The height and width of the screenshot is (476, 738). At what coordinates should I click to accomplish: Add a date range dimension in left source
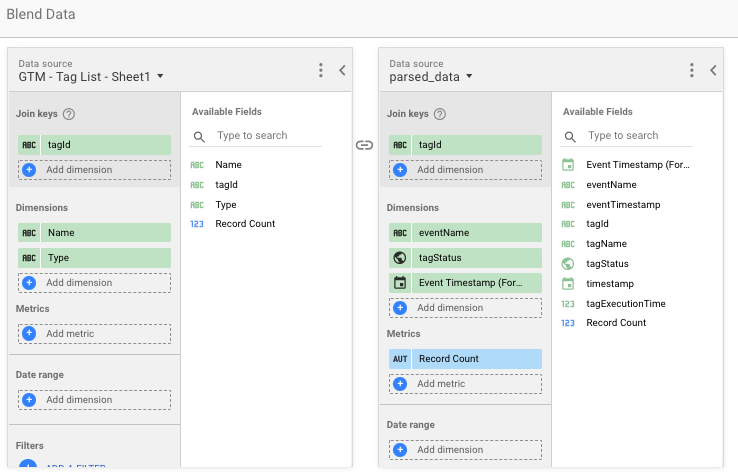click(94, 399)
